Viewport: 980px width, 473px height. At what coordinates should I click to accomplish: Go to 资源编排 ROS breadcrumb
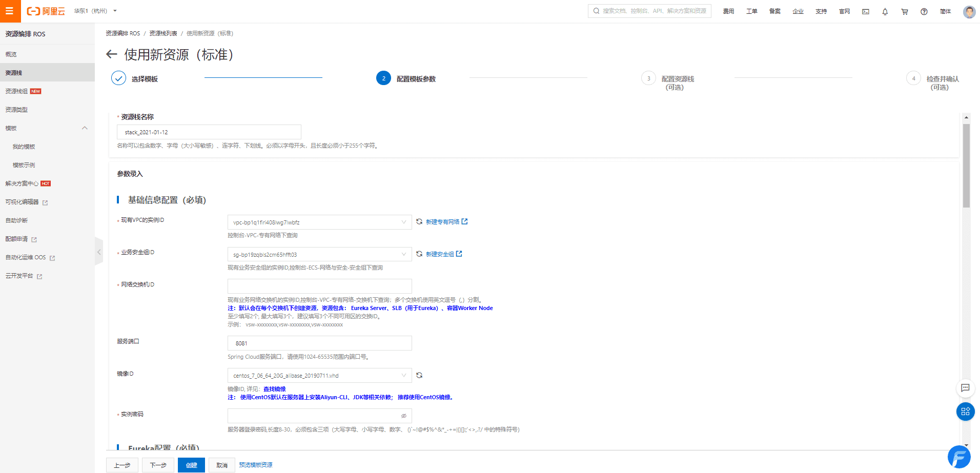click(123, 33)
